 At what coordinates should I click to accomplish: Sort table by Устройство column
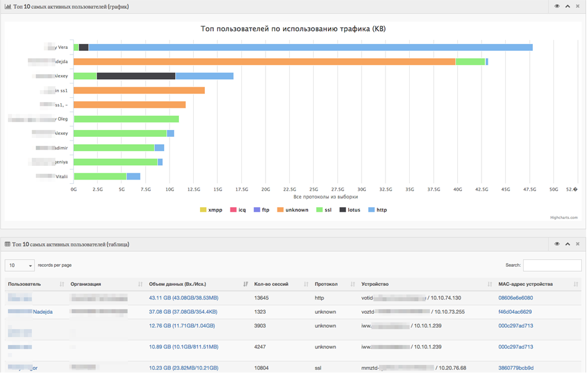[426, 284]
